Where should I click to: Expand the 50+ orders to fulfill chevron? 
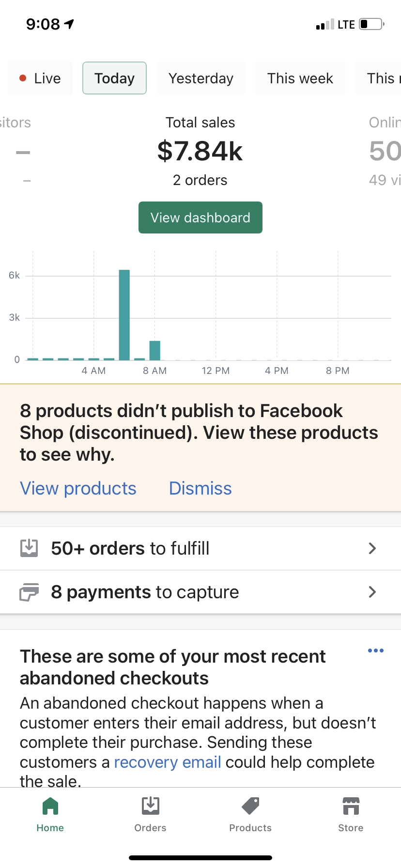coord(372,548)
